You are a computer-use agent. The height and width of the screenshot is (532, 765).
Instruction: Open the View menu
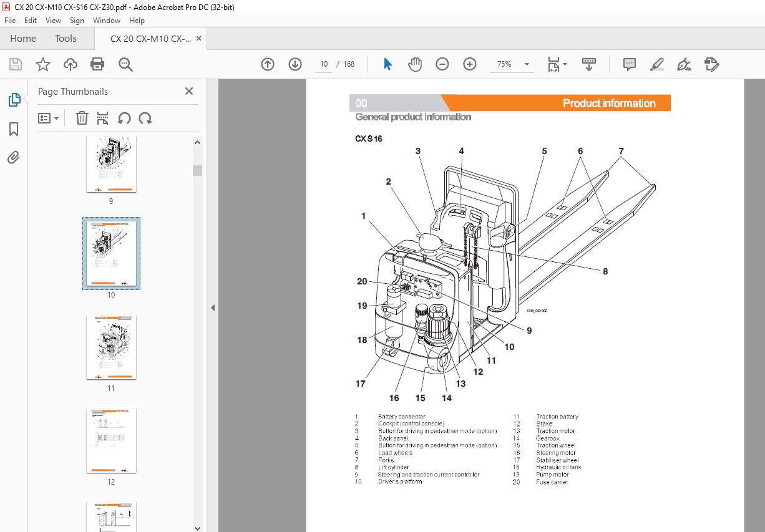pyautogui.click(x=54, y=21)
